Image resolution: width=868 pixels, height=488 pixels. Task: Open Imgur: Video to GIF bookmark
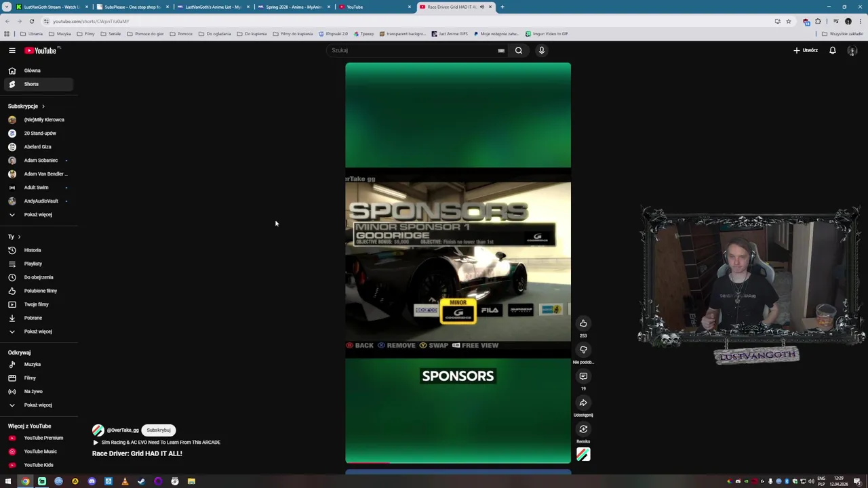click(547, 33)
